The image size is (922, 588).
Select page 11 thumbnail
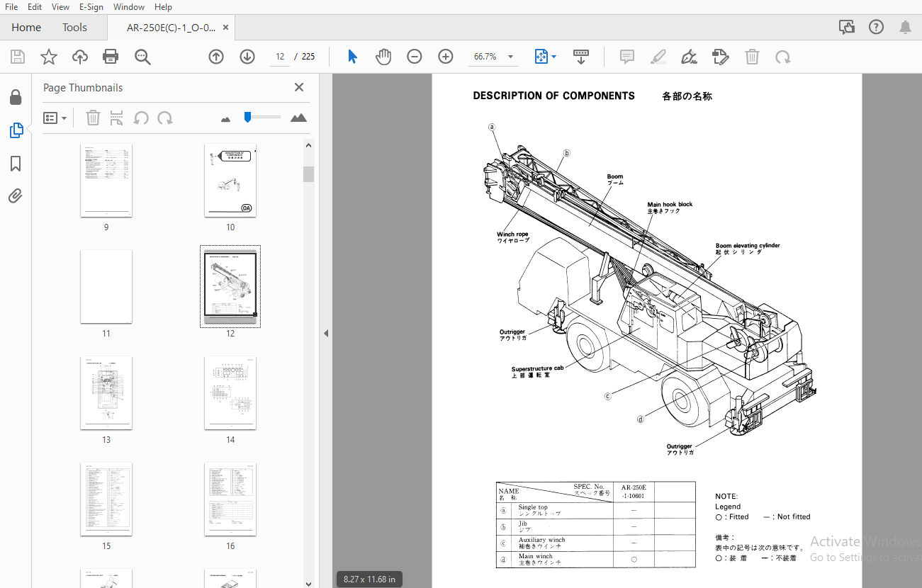(106, 287)
